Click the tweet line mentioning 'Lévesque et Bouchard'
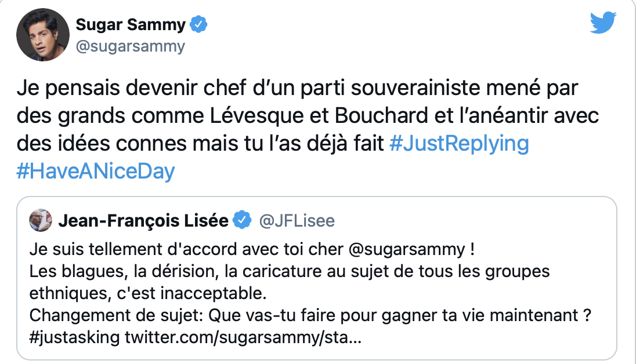Image resolution: width=636 pixels, height=364 pixels. pos(308,116)
